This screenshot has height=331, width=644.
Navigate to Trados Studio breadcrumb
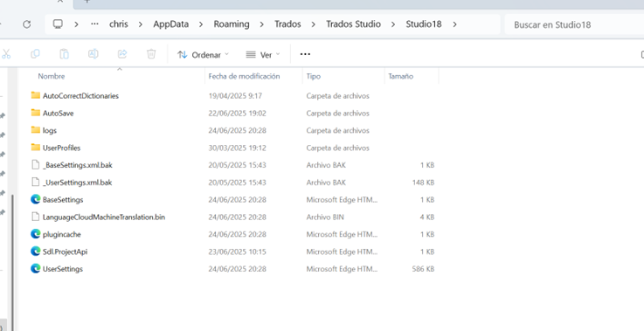354,24
